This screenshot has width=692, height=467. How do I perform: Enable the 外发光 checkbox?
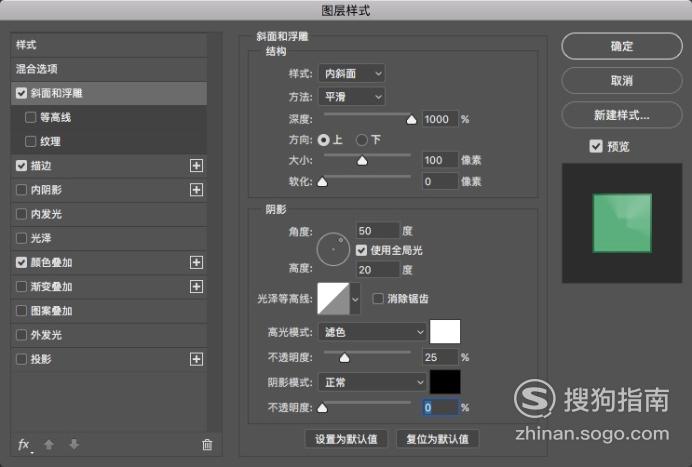coord(21,335)
